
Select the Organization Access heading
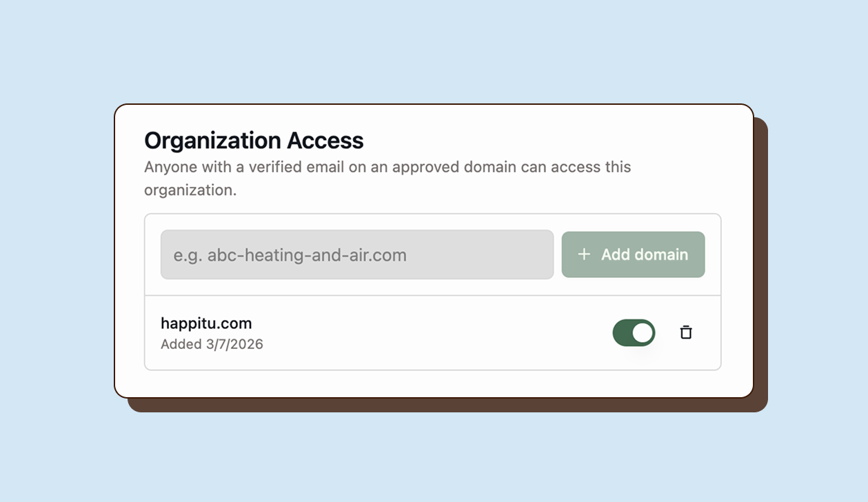pyautogui.click(x=254, y=140)
